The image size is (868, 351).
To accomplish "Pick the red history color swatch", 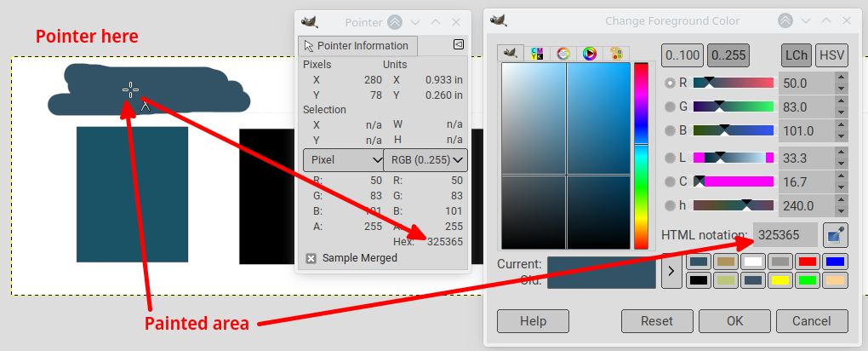I will pyautogui.click(x=807, y=262).
